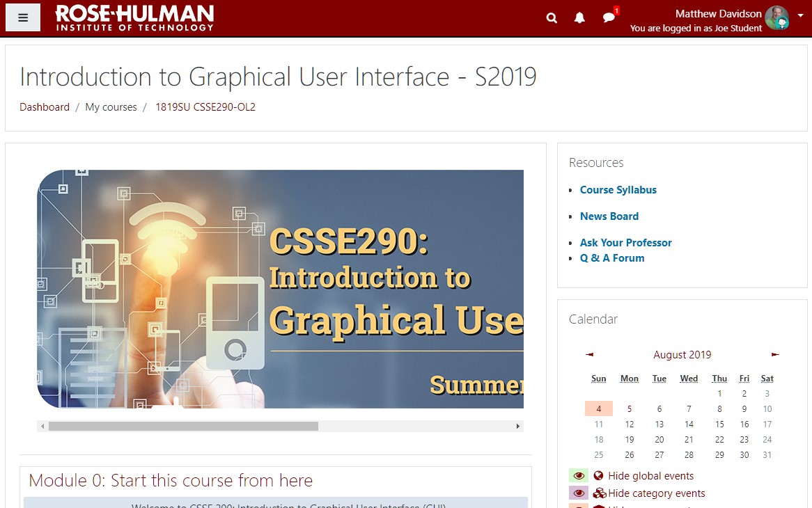Click My courses breadcrumb
The image size is (812, 508).
click(111, 107)
